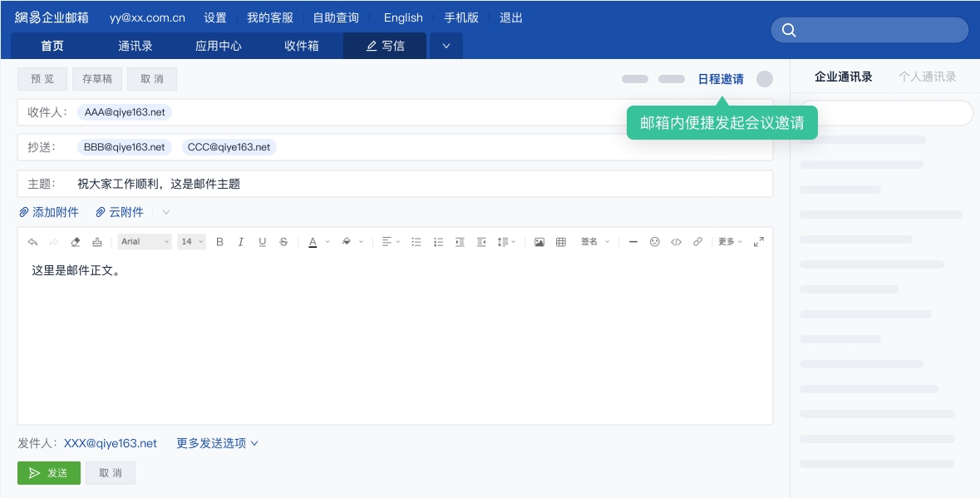Switch to the 收件箱 tab
The width and height of the screenshot is (980, 498).
[301, 46]
